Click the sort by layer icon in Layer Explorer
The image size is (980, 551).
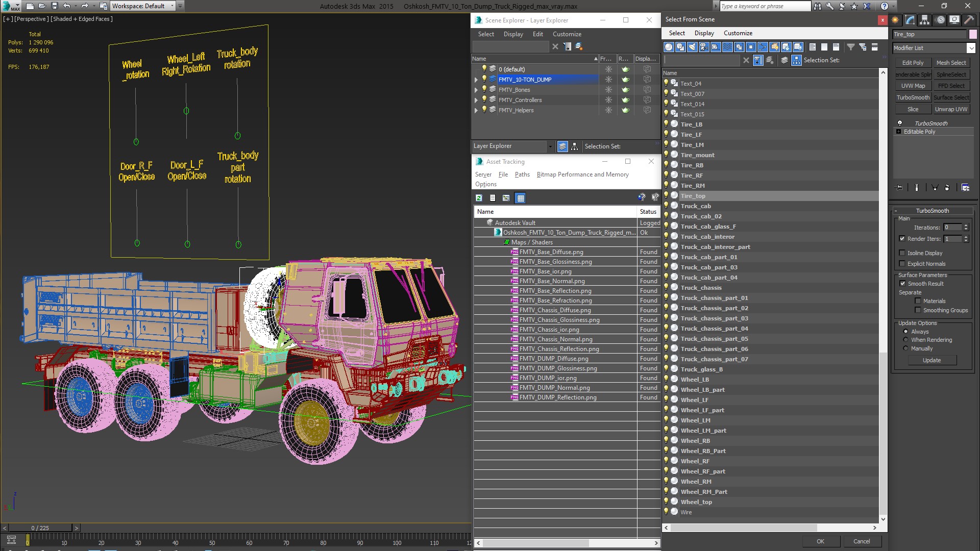click(562, 146)
